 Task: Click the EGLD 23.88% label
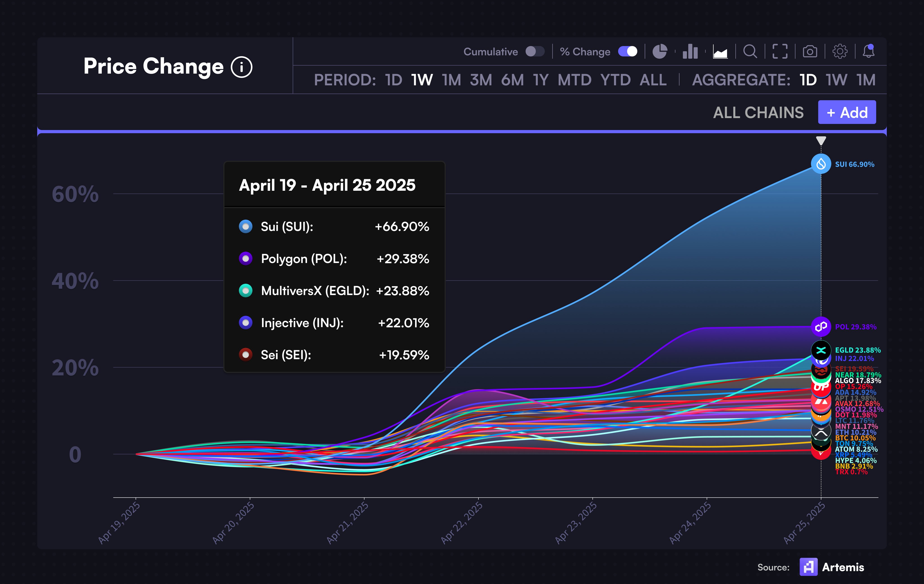click(x=858, y=350)
